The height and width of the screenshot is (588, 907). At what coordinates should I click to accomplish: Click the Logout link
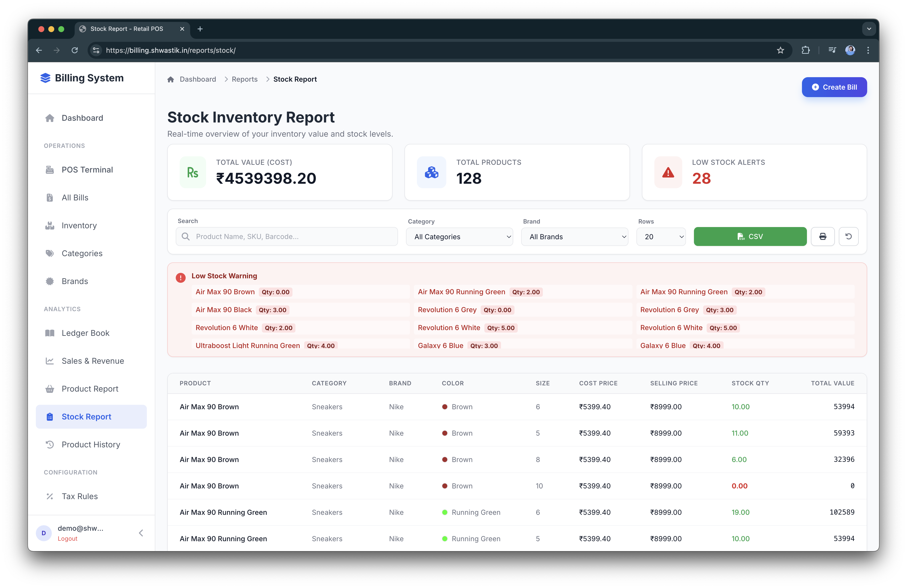tap(67, 538)
